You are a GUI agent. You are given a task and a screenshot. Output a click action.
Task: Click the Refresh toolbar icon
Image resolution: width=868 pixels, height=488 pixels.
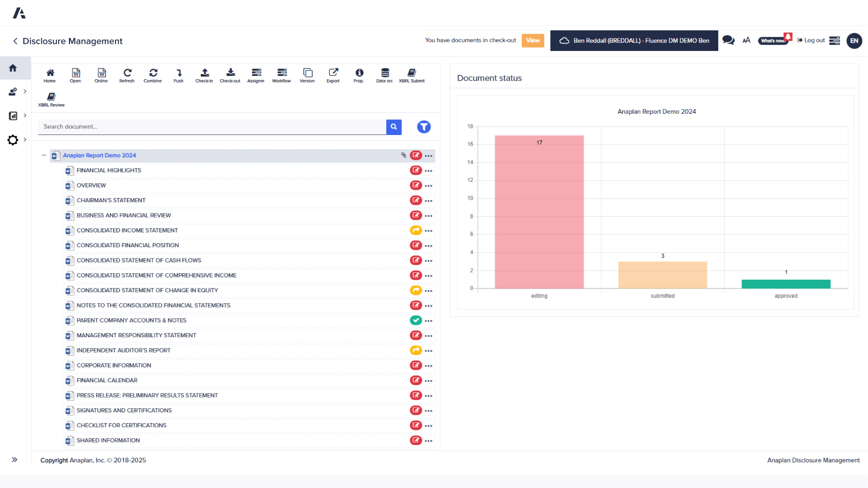click(127, 75)
